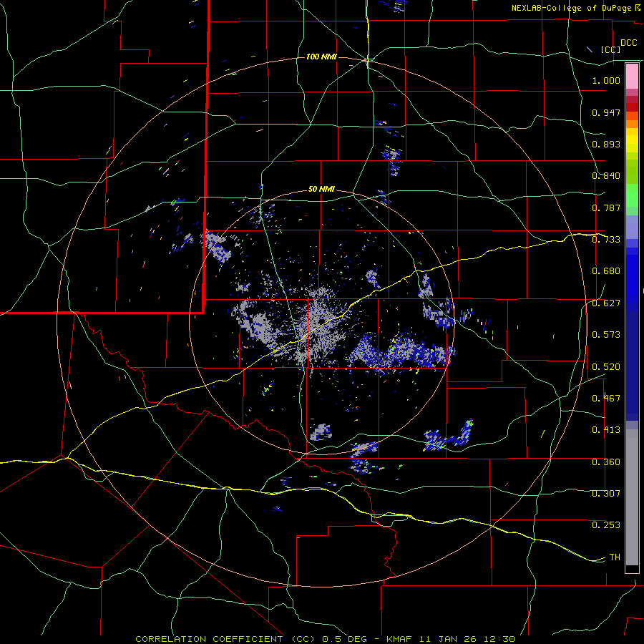Click the 0.787 scale value
Screen dimensions: 644x644
pyautogui.click(x=606, y=208)
